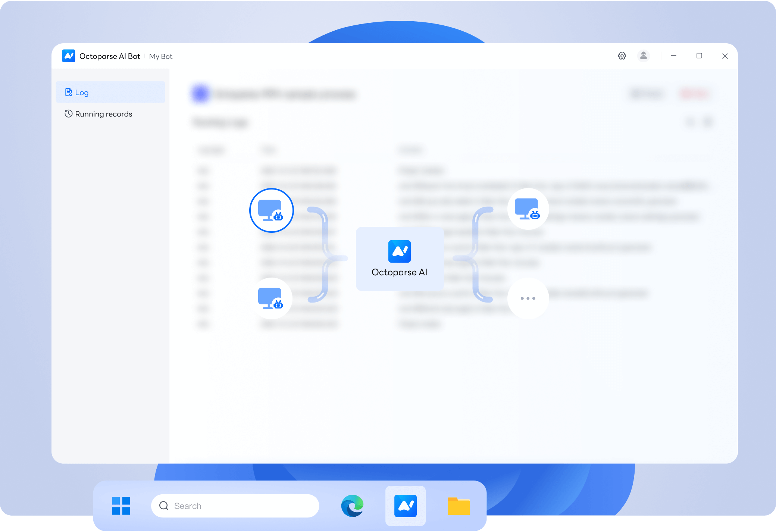Close the Octoparse AI Bot window
Image resolution: width=776 pixels, height=532 pixels.
pos(725,56)
